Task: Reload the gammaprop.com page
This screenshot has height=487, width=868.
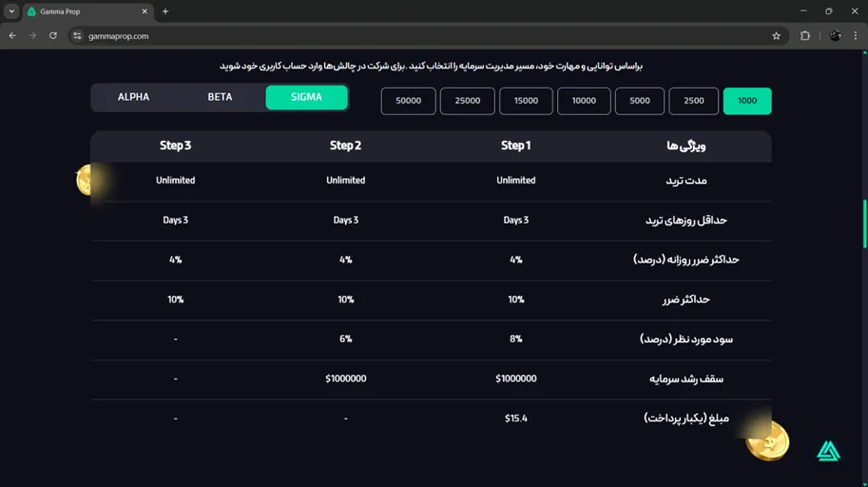Action: coord(53,36)
